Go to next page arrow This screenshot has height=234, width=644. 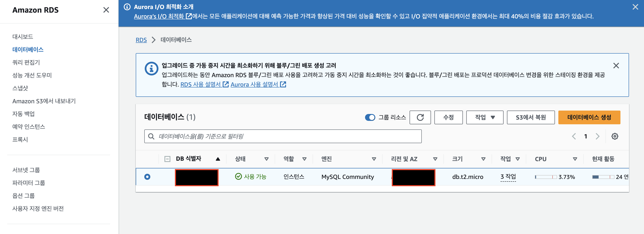598,136
